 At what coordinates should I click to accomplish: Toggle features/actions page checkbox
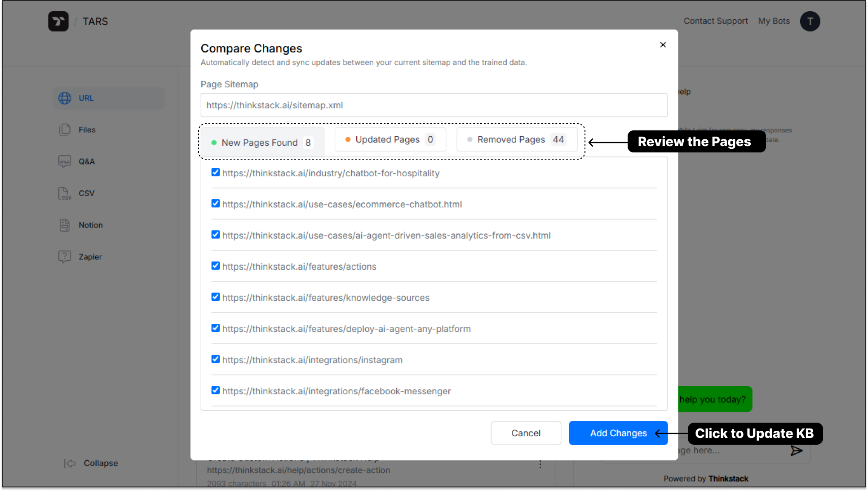click(x=216, y=266)
